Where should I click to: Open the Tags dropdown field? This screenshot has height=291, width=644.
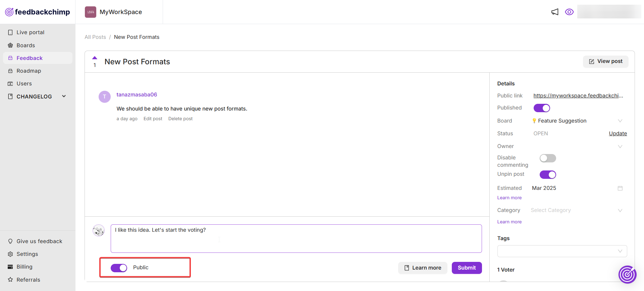(562, 251)
